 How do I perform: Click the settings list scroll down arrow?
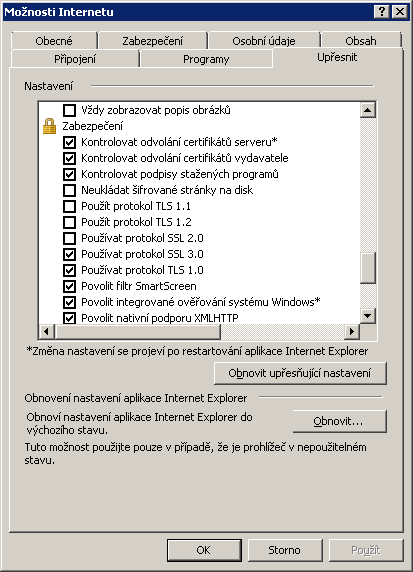368,316
